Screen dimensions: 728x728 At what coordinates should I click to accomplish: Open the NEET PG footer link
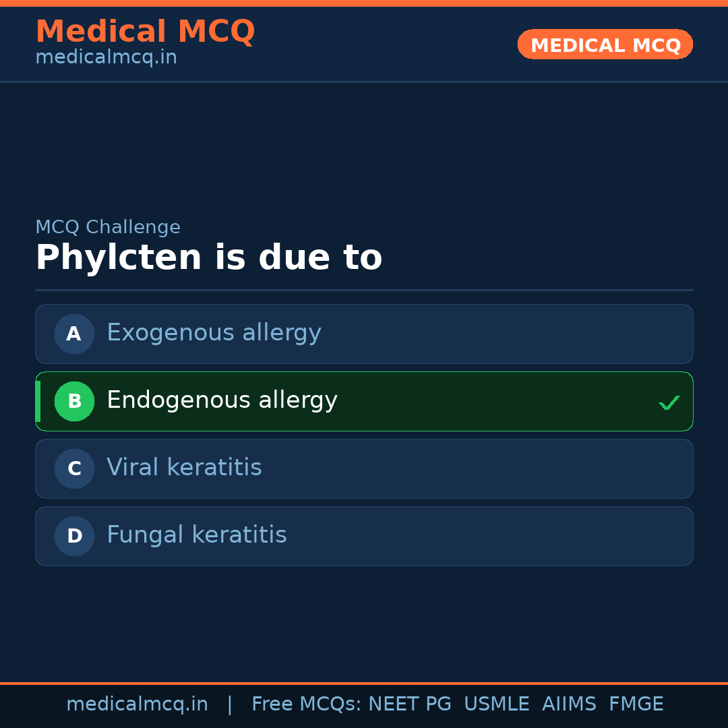coord(409,703)
